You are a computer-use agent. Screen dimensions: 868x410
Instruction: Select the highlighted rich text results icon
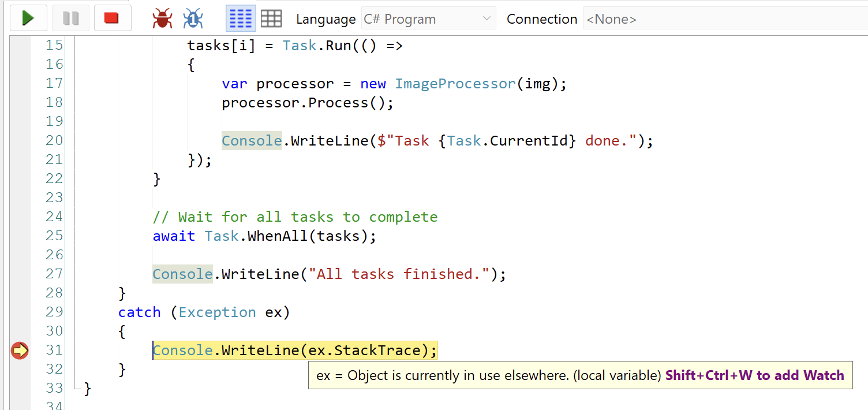[x=241, y=19]
